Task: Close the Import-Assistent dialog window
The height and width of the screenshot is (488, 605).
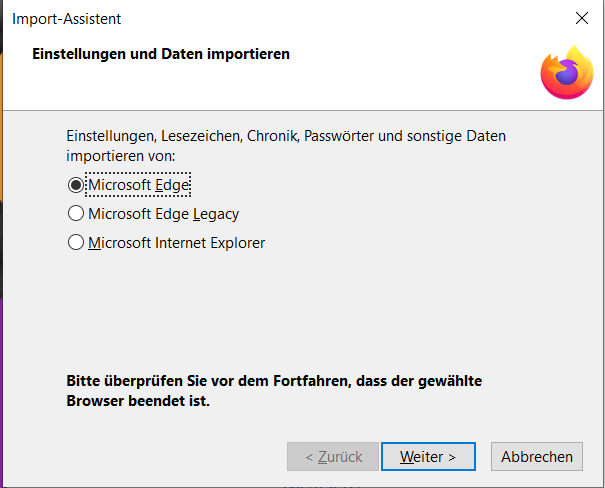Action: click(582, 18)
